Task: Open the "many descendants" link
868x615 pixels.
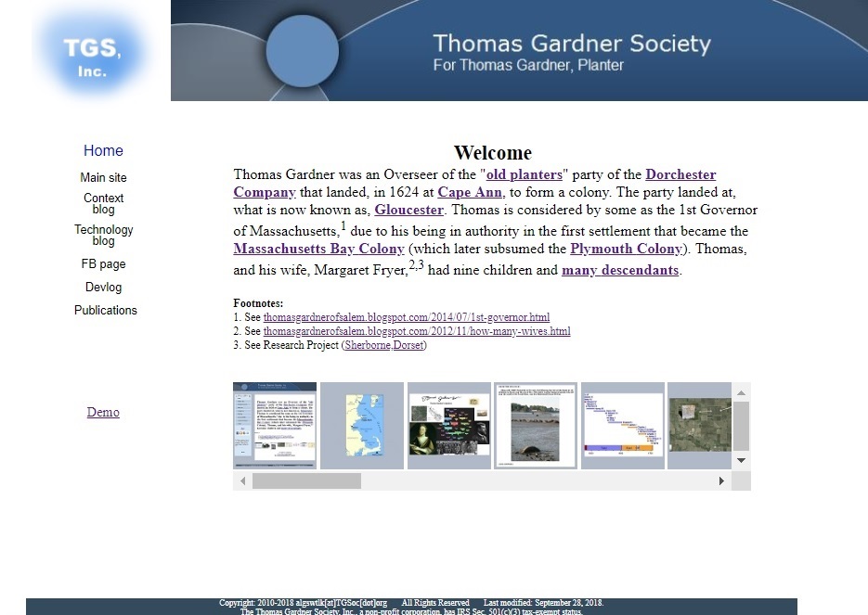Action: coord(620,271)
